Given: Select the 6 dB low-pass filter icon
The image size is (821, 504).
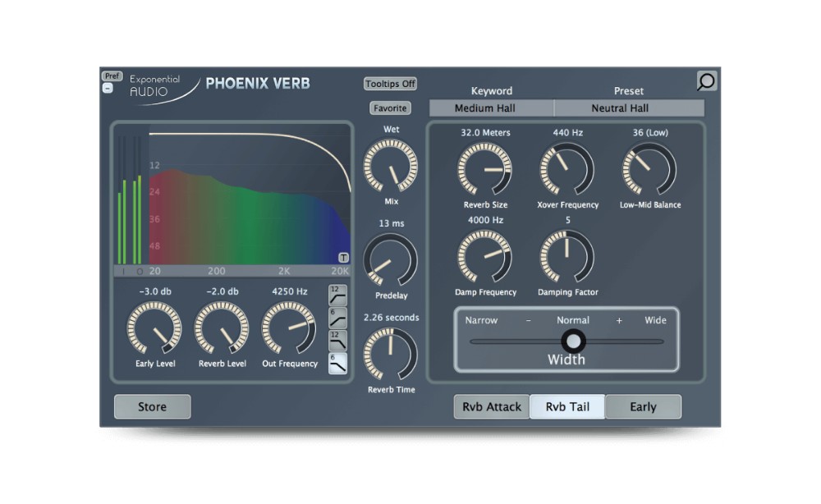Looking at the screenshot, I should point(337,364).
